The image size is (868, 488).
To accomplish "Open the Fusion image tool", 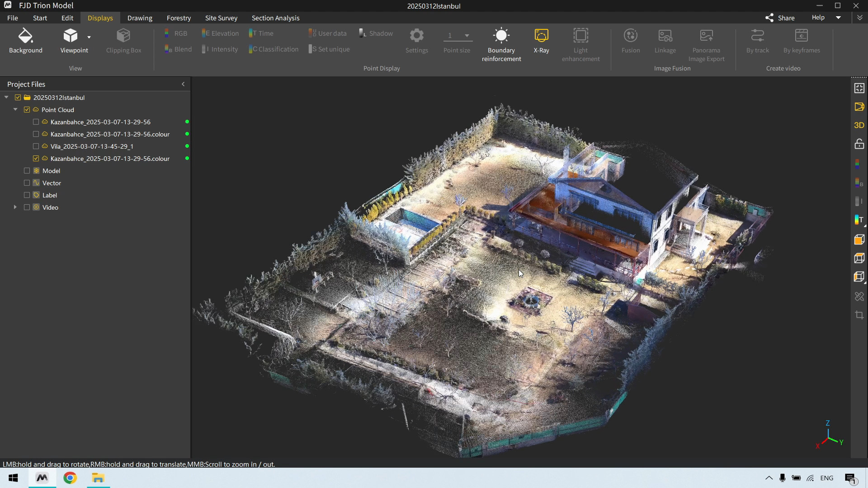I will (630, 41).
